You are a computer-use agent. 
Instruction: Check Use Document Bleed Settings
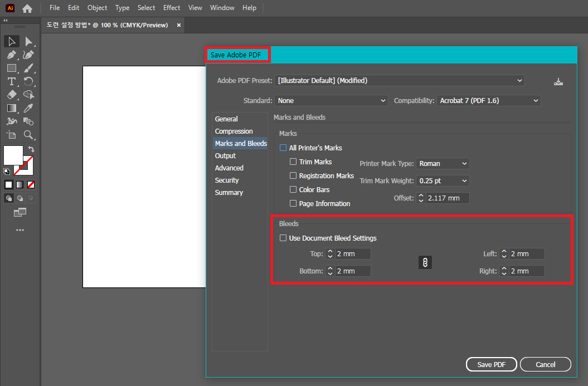point(283,238)
